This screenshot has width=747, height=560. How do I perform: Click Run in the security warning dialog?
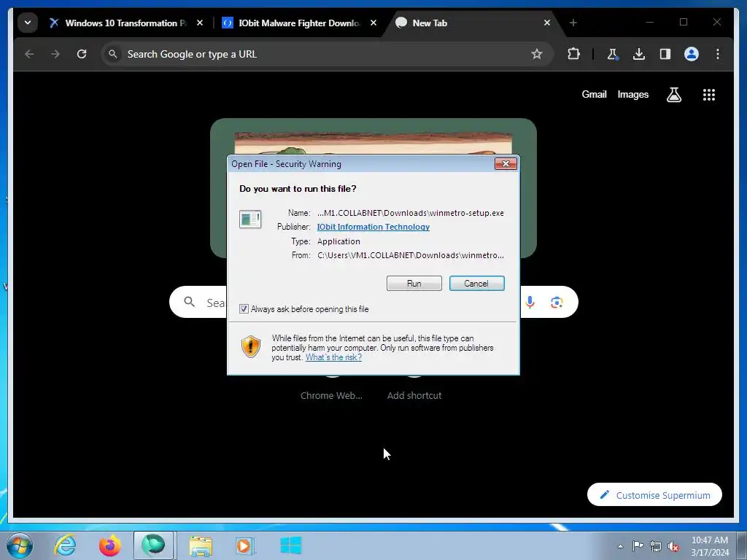coord(414,284)
